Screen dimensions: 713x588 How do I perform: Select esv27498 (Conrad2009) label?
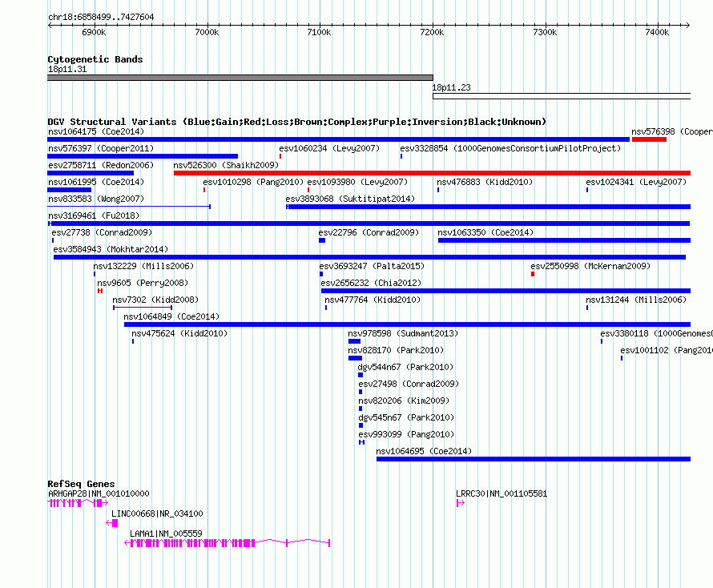(x=409, y=384)
